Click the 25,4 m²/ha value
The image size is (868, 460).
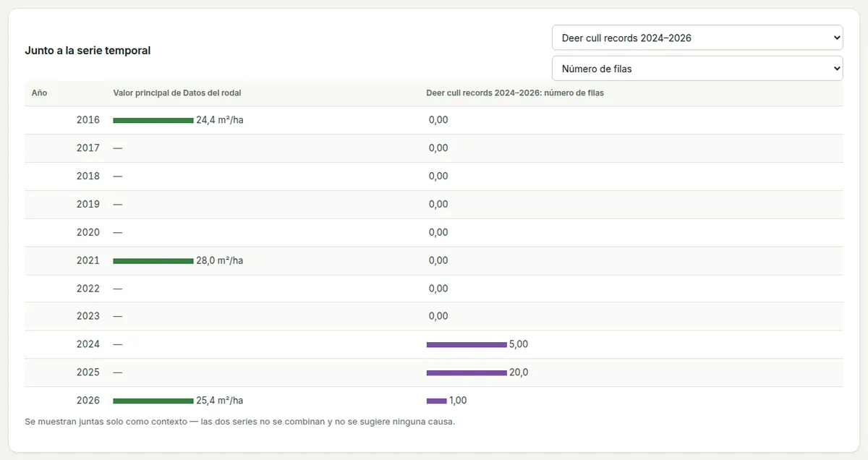(x=220, y=401)
